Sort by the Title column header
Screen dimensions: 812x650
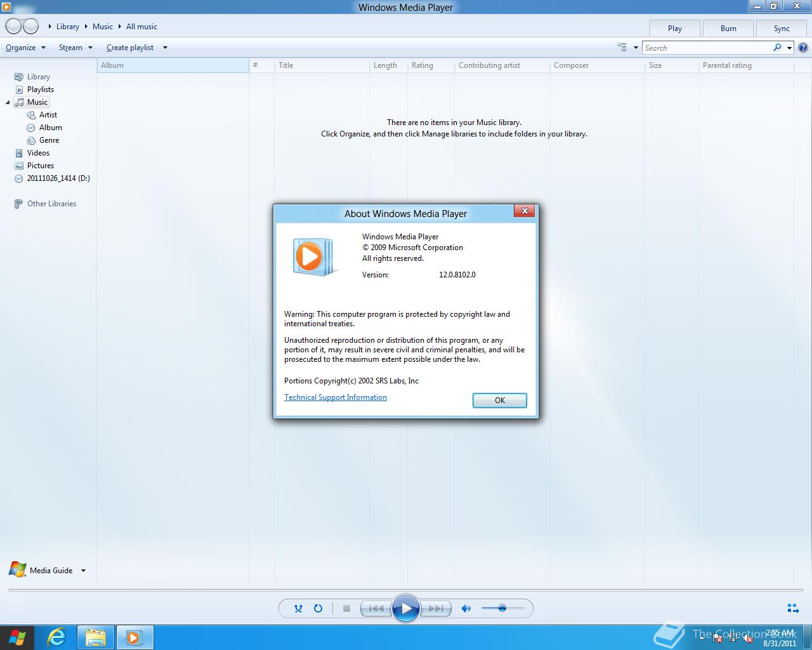(x=322, y=65)
